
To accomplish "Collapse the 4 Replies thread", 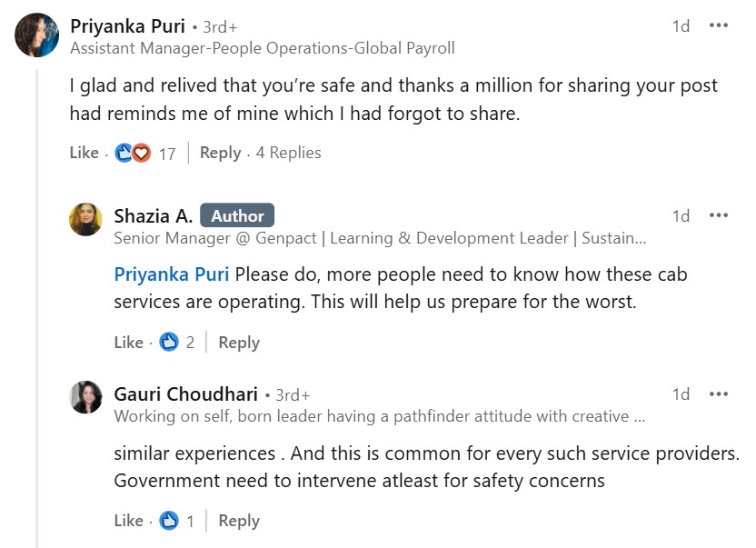I will click(288, 153).
